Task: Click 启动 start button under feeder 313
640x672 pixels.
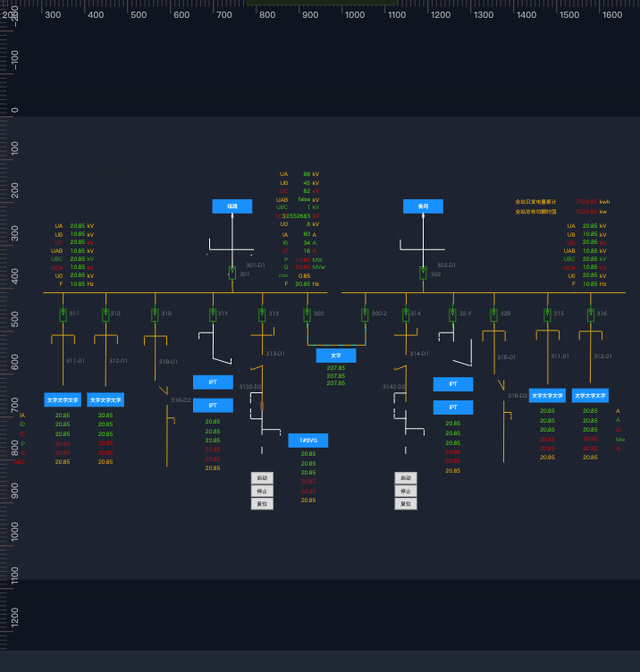Action: coord(262,478)
